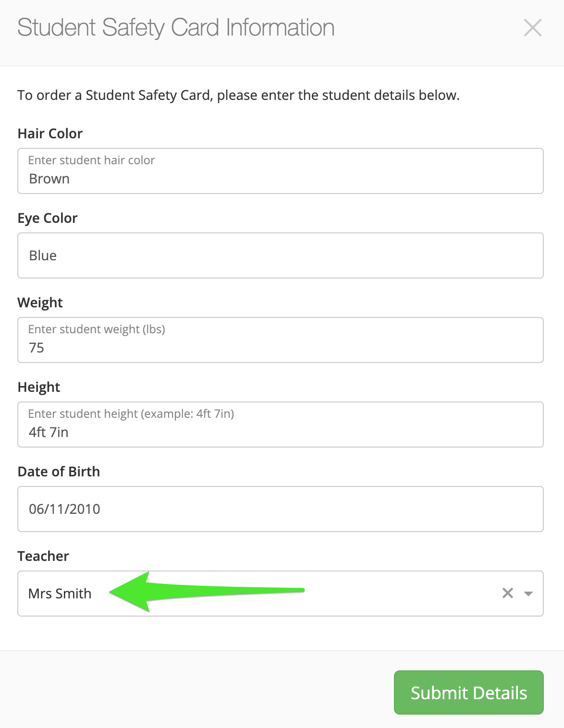Click the Teacher field label
The height and width of the screenshot is (728, 564).
pos(43,556)
